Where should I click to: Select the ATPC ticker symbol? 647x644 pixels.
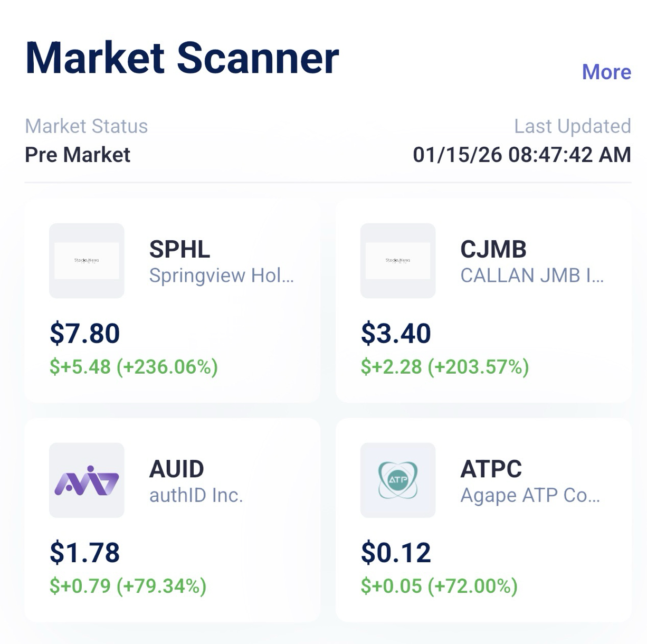coord(491,469)
